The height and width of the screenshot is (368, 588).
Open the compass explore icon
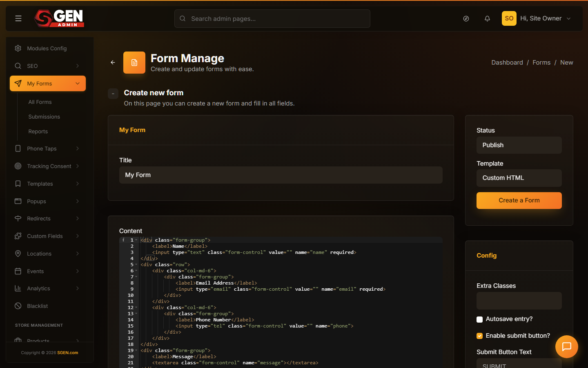pos(466,18)
